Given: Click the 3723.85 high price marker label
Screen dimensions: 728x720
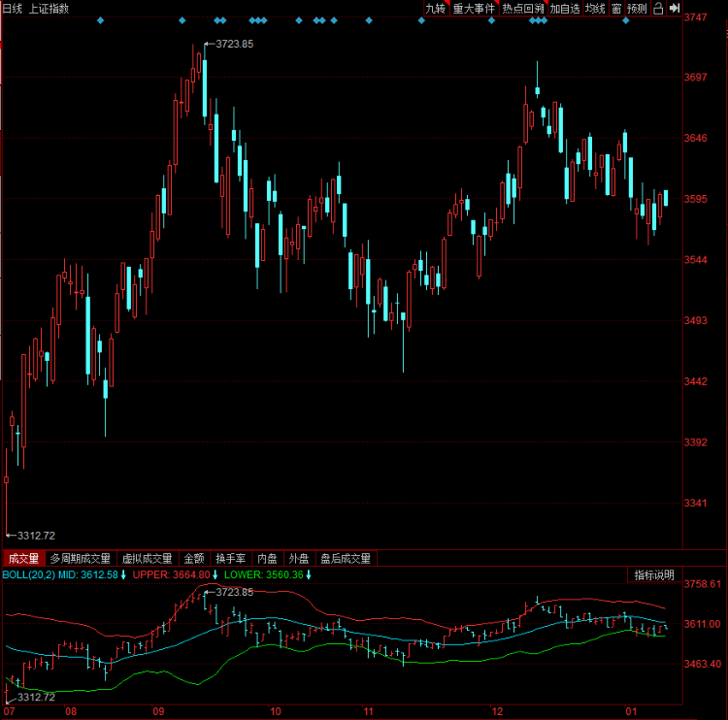Looking at the screenshot, I should pyautogui.click(x=234, y=44).
